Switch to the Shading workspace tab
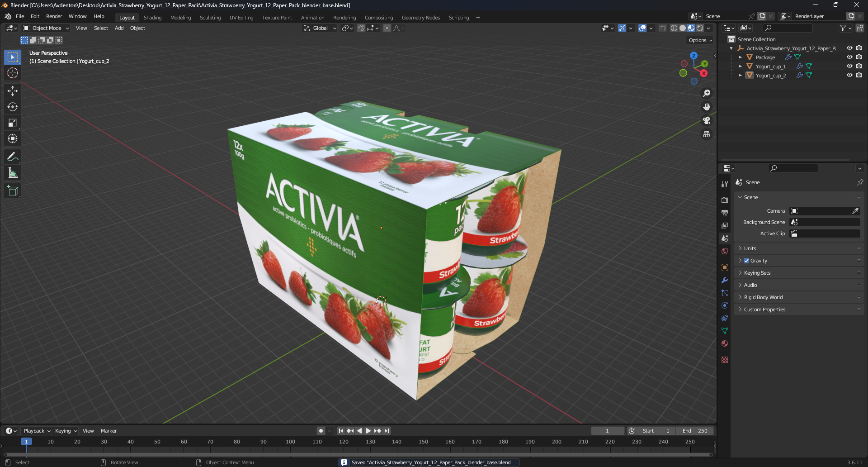Image resolution: width=868 pixels, height=467 pixels. point(152,18)
